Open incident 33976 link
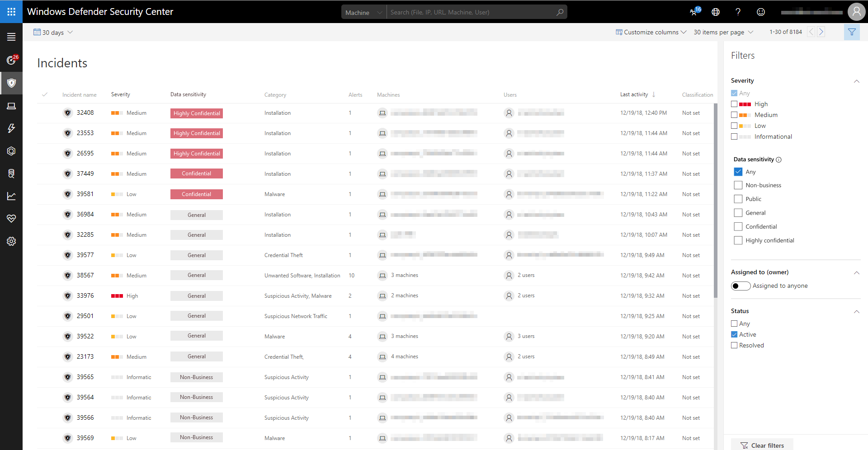This screenshot has height=450, width=868. click(x=86, y=295)
